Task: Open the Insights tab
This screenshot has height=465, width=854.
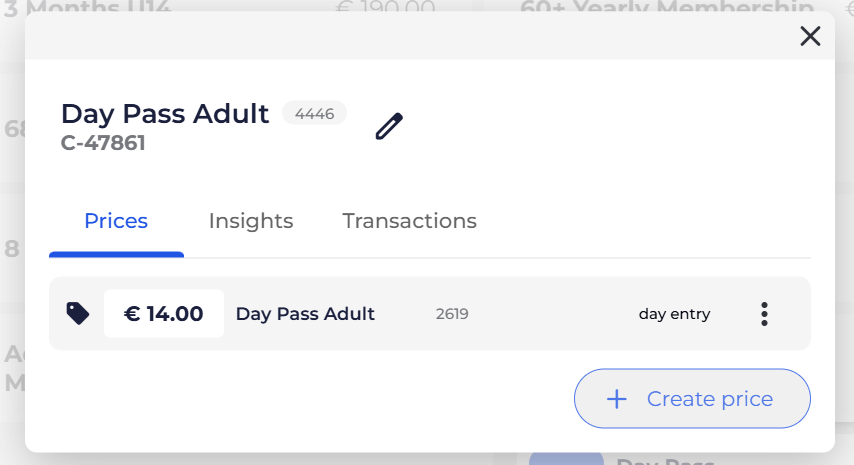Action: (x=251, y=221)
